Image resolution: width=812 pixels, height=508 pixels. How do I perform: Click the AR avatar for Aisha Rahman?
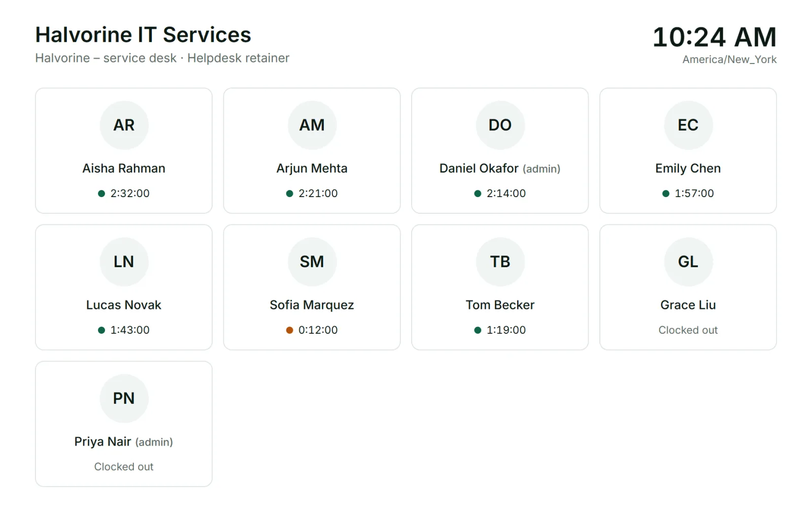tap(124, 125)
